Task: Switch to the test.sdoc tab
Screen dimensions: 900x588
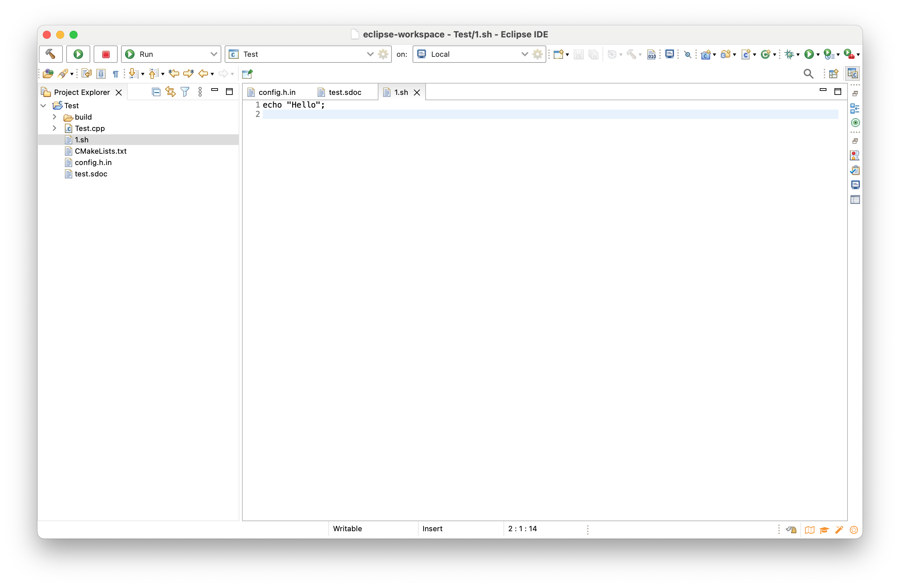Action: (x=344, y=92)
